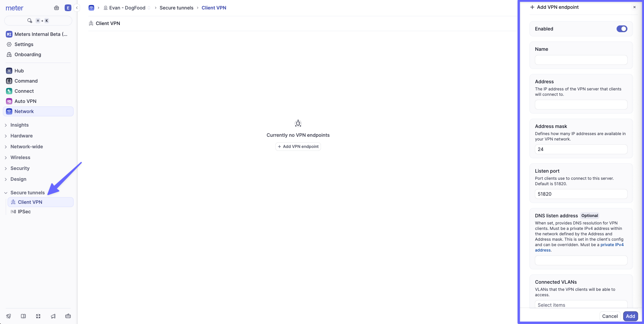The image size is (644, 324).
Task: Expand the Security group
Action: click(x=20, y=168)
